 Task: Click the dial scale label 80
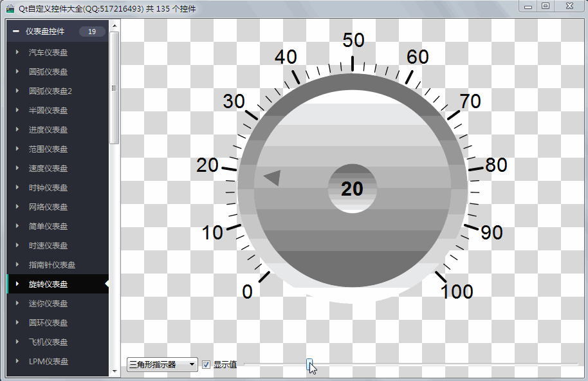click(x=496, y=165)
